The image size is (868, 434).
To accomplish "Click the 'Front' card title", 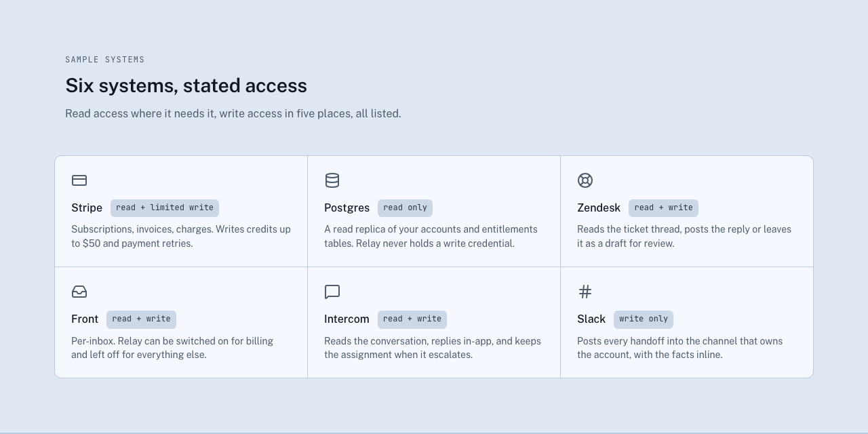I will (85, 319).
